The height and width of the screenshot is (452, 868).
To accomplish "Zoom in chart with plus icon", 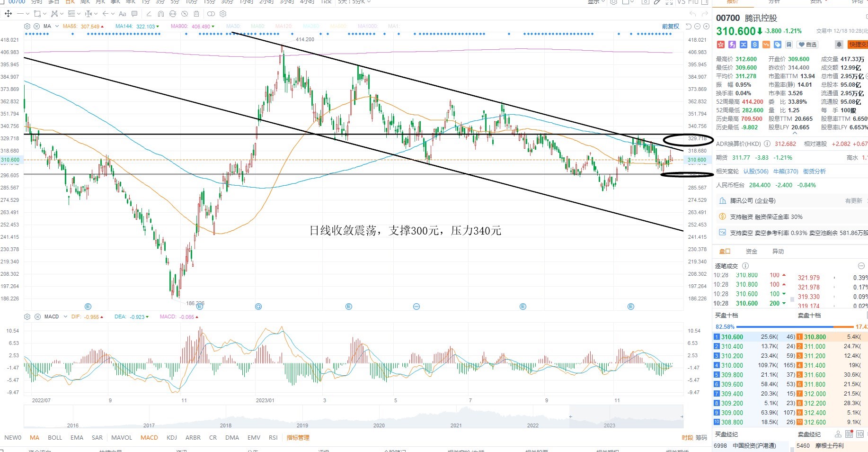I will [x=707, y=27].
